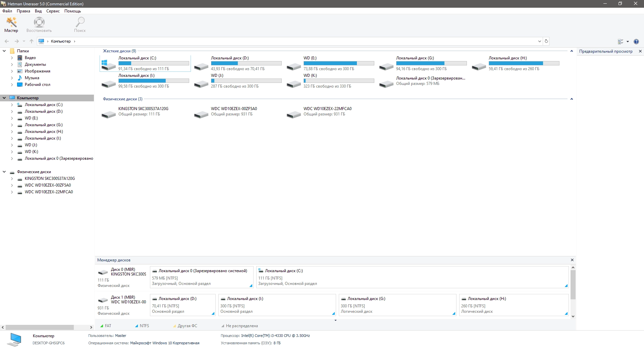Select Локальный диск (I:) partition in disk manager
This screenshot has width=644, height=349.
pyautogui.click(x=277, y=305)
